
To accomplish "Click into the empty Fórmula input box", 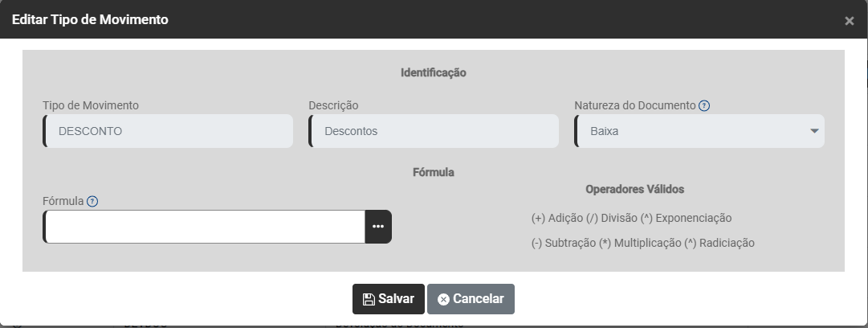I will pyautogui.click(x=205, y=227).
